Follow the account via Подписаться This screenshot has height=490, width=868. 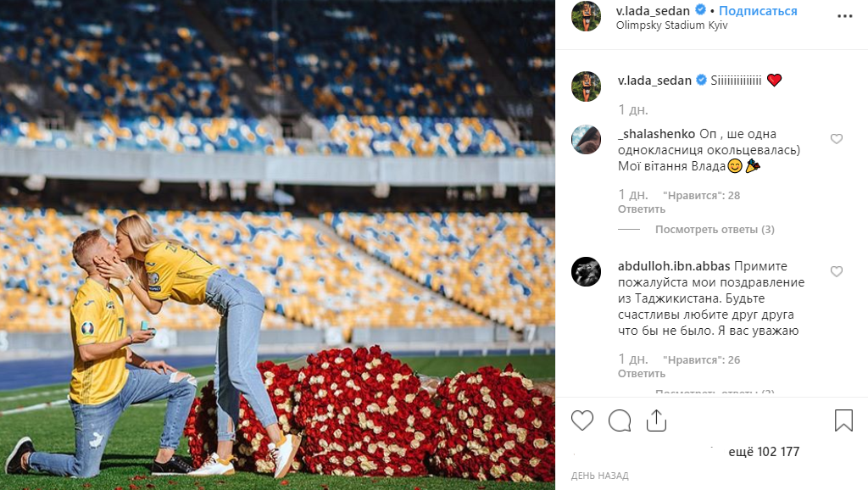click(758, 10)
